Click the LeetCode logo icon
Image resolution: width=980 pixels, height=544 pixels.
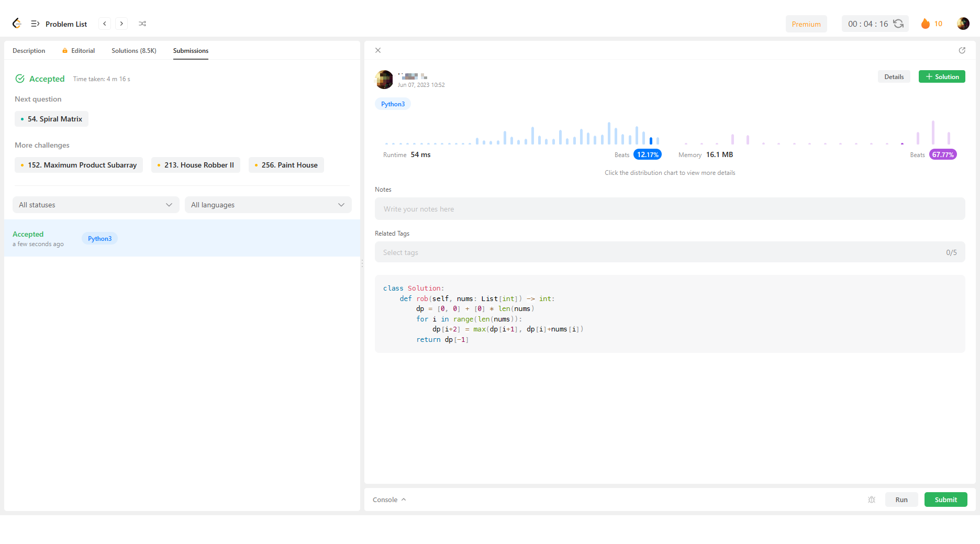coord(17,24)
